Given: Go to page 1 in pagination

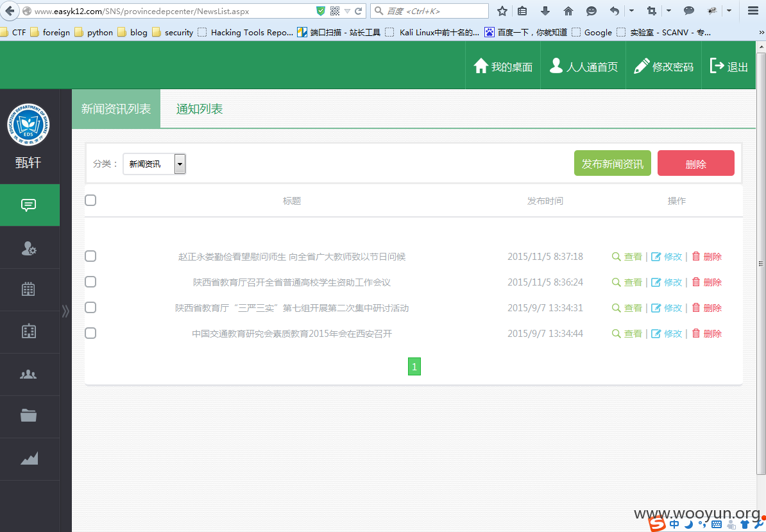Looking at the screenshot, I should (414, 366).
